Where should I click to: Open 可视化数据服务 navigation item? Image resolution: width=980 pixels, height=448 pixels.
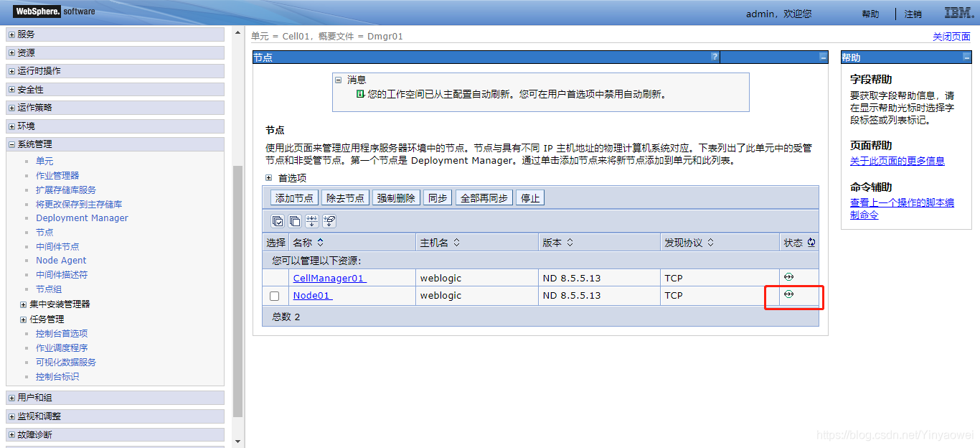tap(66, 362)
